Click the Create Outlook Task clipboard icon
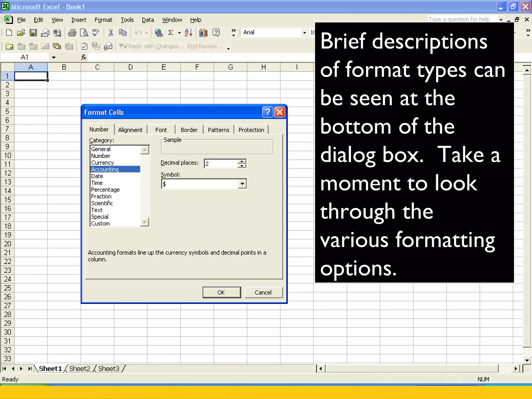This screenshot has height=399, width=532. coord(84,46)
